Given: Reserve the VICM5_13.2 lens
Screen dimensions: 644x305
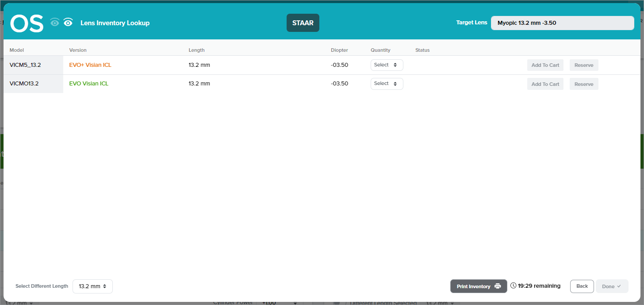Looking at the screenshot, I should 583,65.
